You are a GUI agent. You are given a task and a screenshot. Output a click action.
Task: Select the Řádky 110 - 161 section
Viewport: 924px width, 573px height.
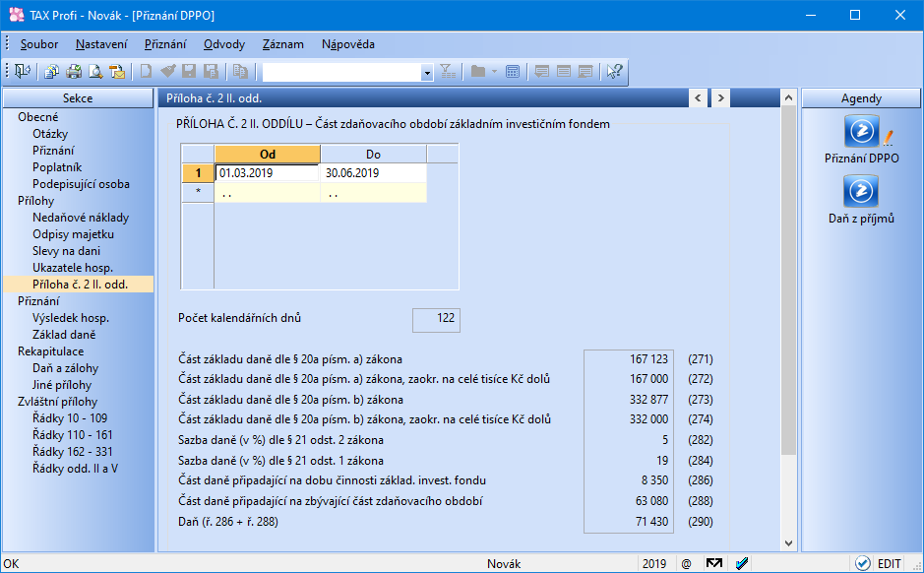(72, 435)
